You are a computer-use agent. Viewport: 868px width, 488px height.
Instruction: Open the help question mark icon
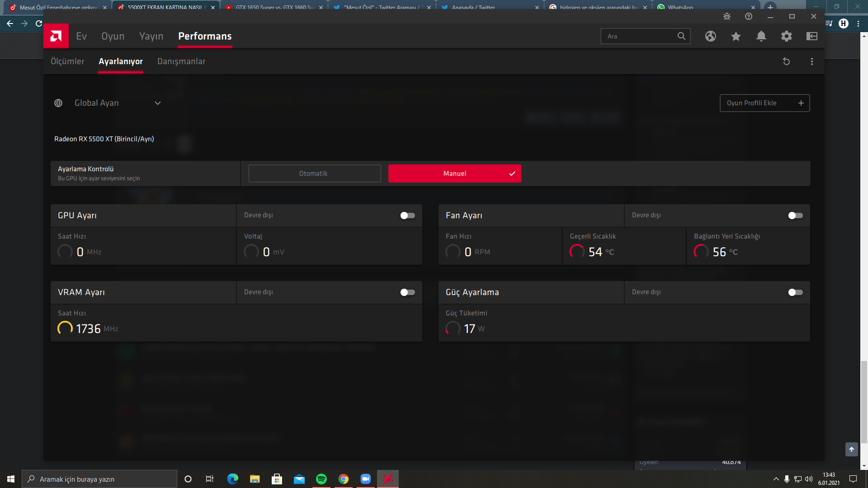point(749,16)
